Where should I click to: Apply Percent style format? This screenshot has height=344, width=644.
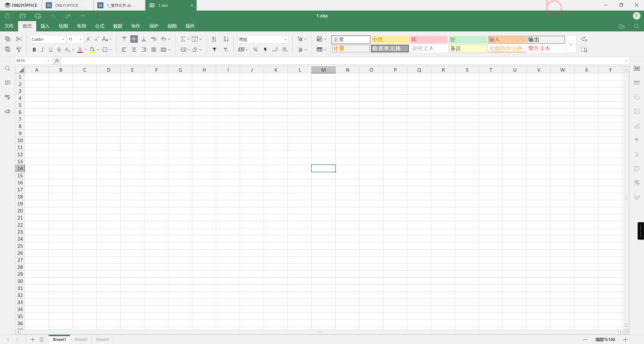[x=255, y=50]
